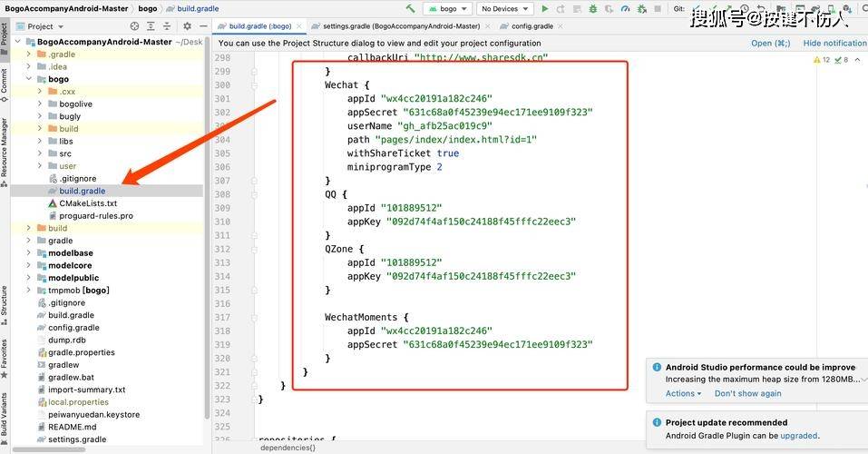Click the Run with Coverage icon
The image size is (868, 454).
point(609,9)
